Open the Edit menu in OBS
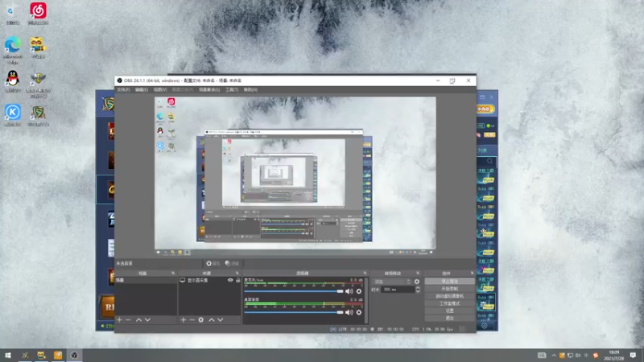The width and height of the screenshot is (644, 362). tap(142, 89)
